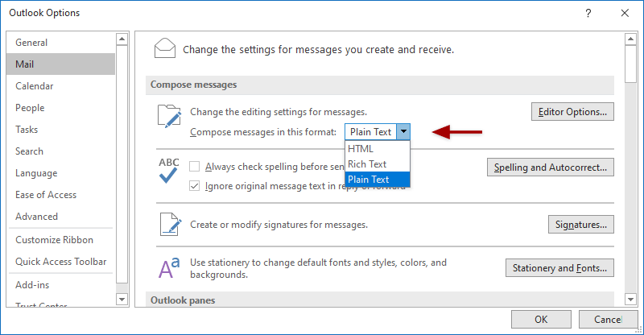Open Spelling and Autocorrect settings
The image size is (644, 335).
[x=551, y=167]
